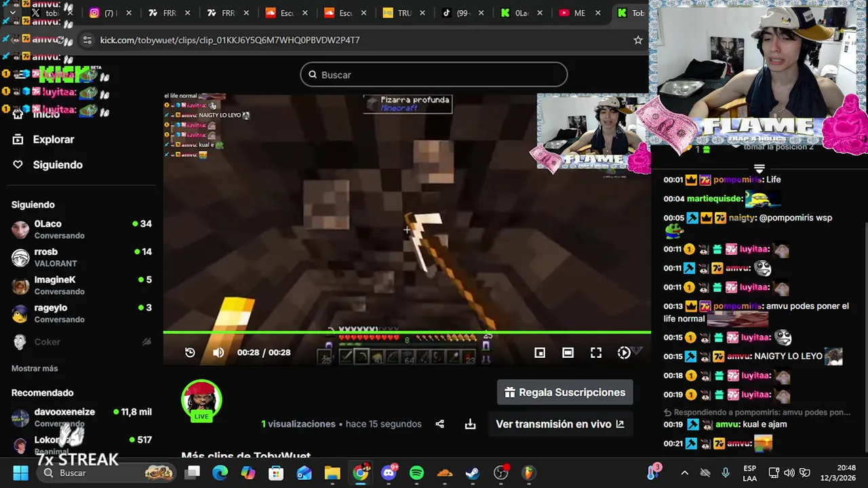Click amvu username on kual e ajam message
Screen dimensions: 868x488
pyautogui.click(x=726, y=424)
